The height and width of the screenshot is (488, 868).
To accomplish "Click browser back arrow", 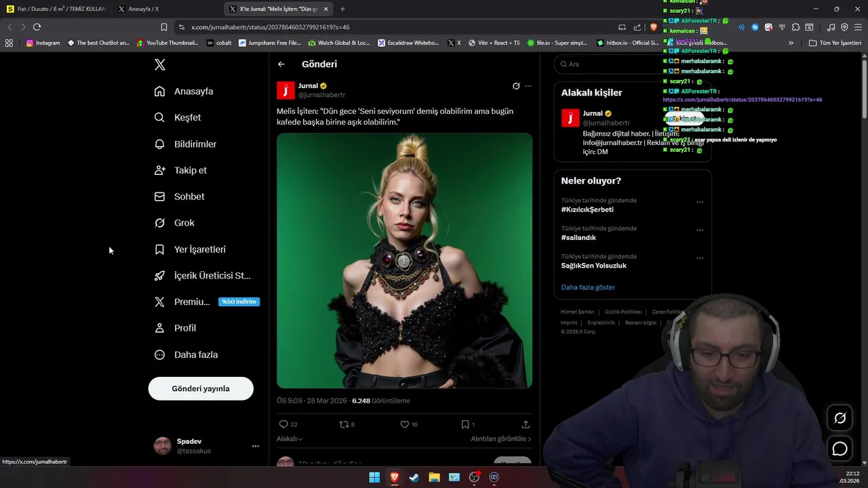I will (9, 27).
